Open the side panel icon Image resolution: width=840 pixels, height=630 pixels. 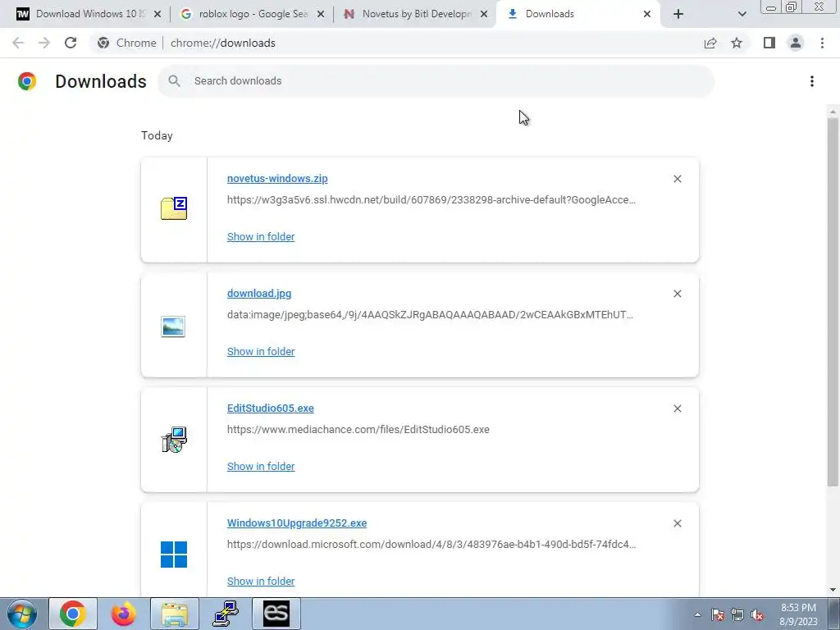[769, 43]
